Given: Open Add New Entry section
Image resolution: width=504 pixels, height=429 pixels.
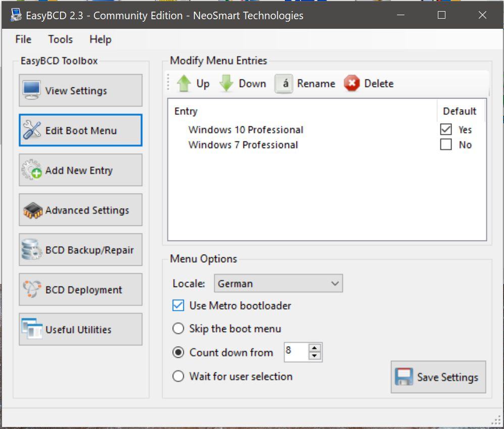Looking at the screenshot, I should pyautogui.click(x=80, y=170).
